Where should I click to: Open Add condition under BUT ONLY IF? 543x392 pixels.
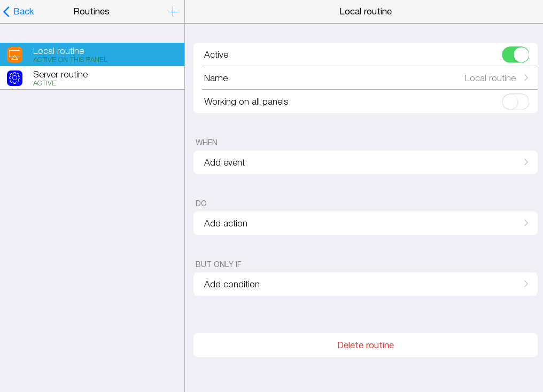click(232, 284)
